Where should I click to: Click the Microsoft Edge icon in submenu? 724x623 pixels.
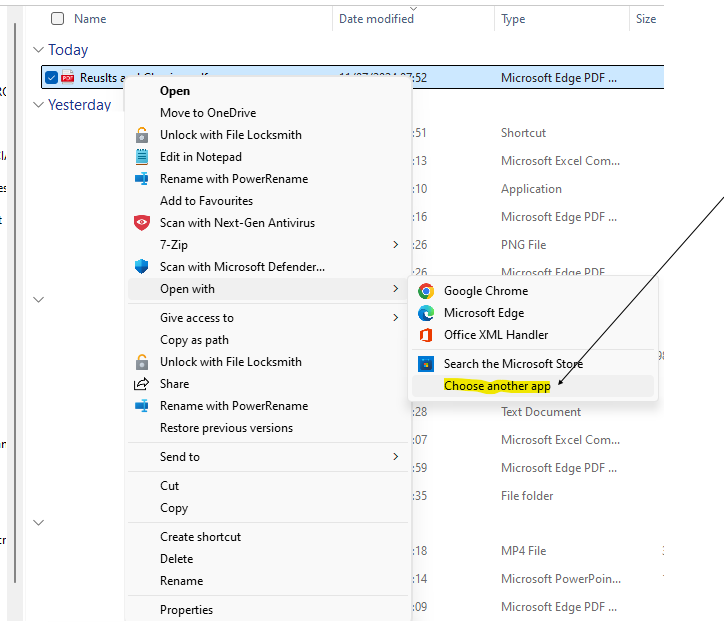point(426,313)
